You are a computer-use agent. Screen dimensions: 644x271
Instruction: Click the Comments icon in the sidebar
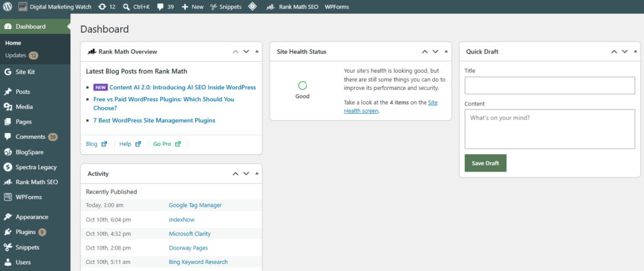[x=8, y=137]
